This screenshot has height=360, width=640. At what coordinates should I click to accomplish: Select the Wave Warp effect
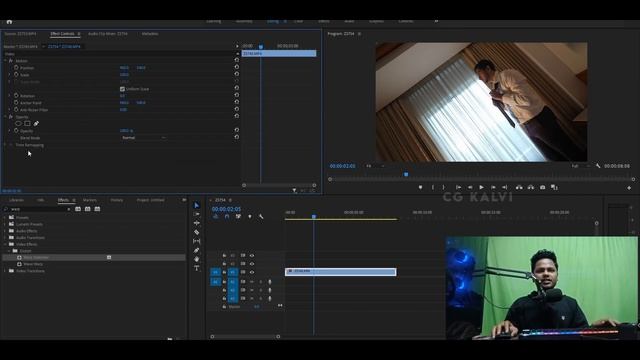[x=33, y=264]
